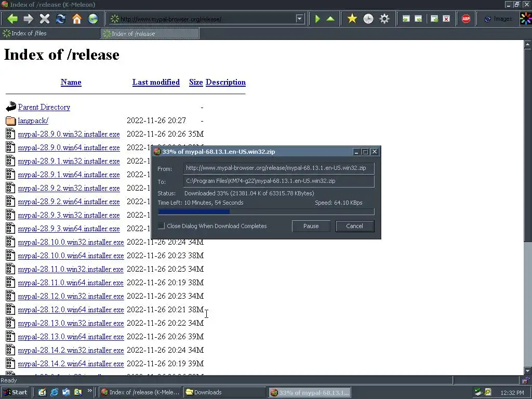
Task: Close current tab with red X icon
Action: [446, 19]
